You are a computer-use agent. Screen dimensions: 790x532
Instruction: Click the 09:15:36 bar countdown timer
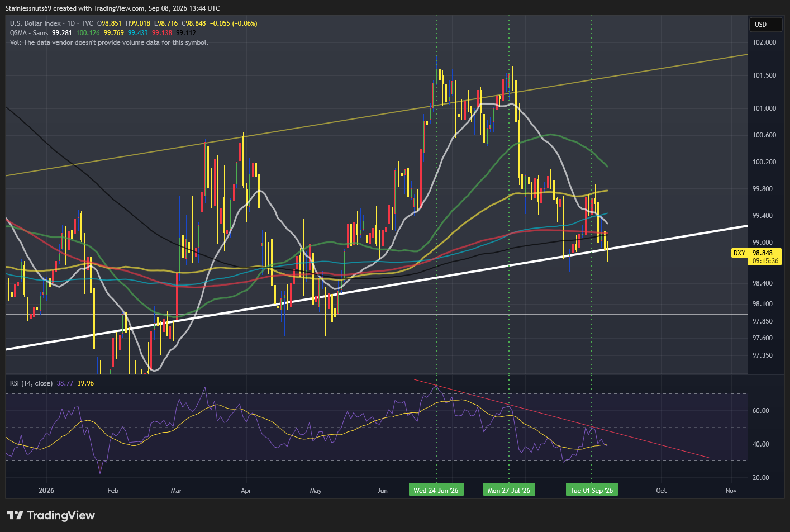click(765, 261)
